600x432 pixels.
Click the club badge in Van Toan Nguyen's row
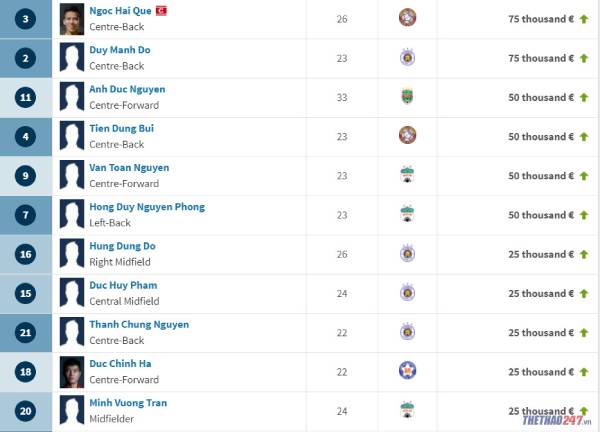(x=407, y=174)
